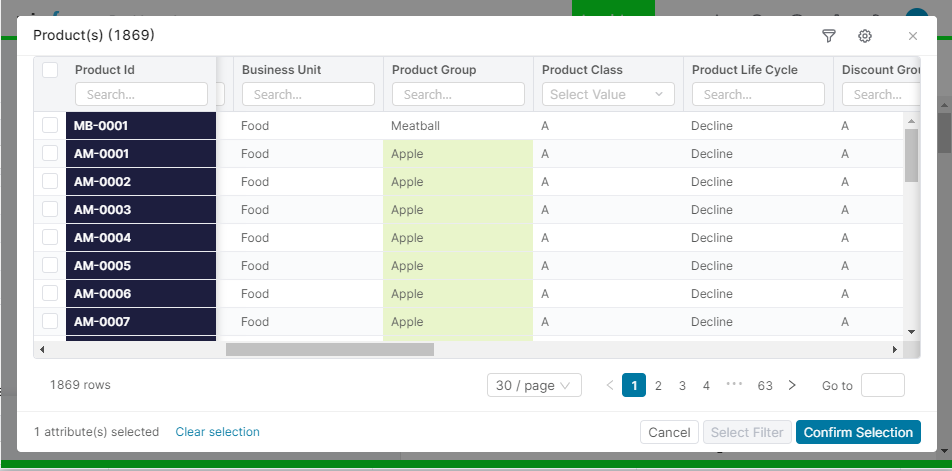
Task: Go to the next page arrow
Action: click(792, 385)
